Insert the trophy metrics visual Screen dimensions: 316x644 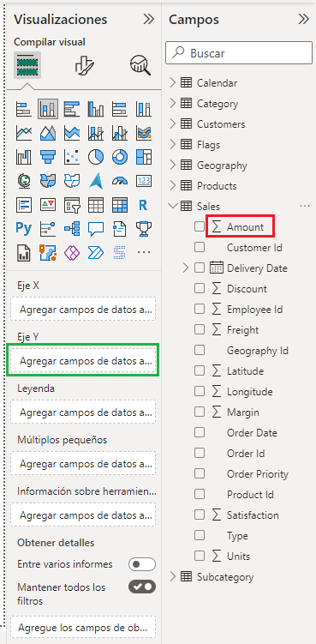pos(144,228)
